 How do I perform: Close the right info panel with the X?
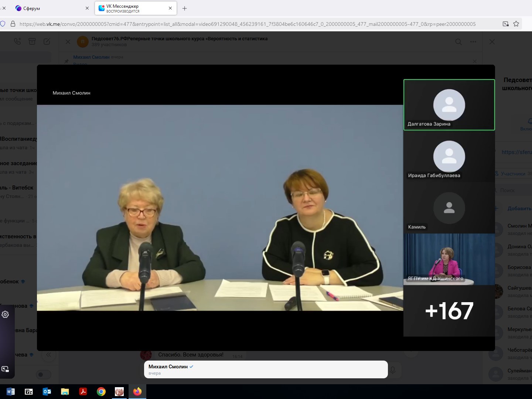[x=492, y=42]
